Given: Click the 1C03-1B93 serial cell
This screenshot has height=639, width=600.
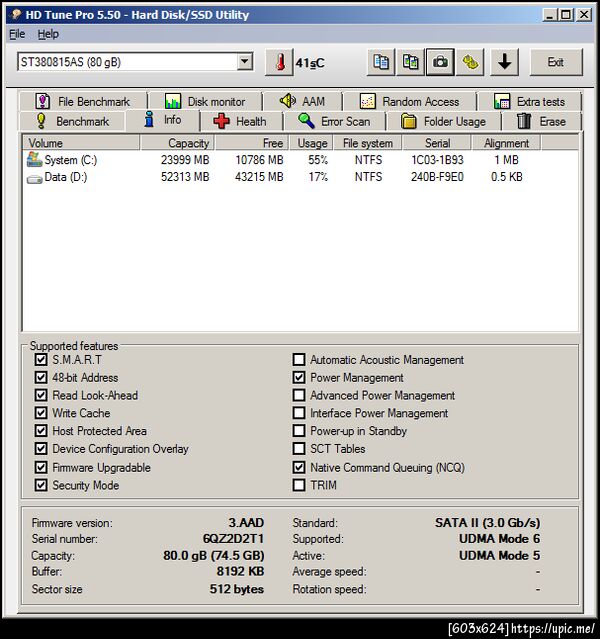Looking at the screenshot, I should point(437,160).
